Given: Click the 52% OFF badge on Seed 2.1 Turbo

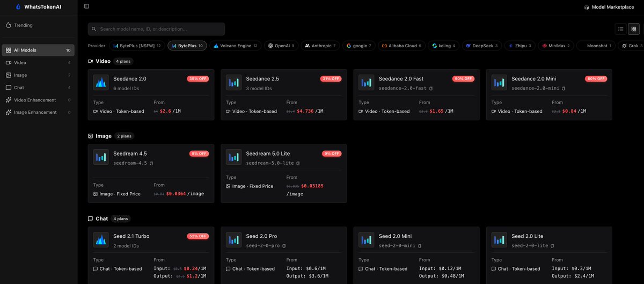Looking at the screenshot, I should pos(198,236).
